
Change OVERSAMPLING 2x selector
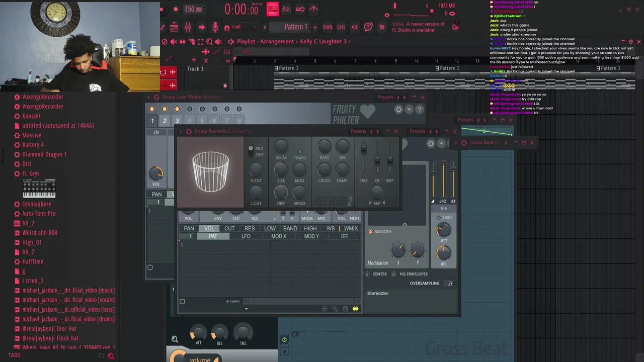pyautogui.click(x=451, y=284)
